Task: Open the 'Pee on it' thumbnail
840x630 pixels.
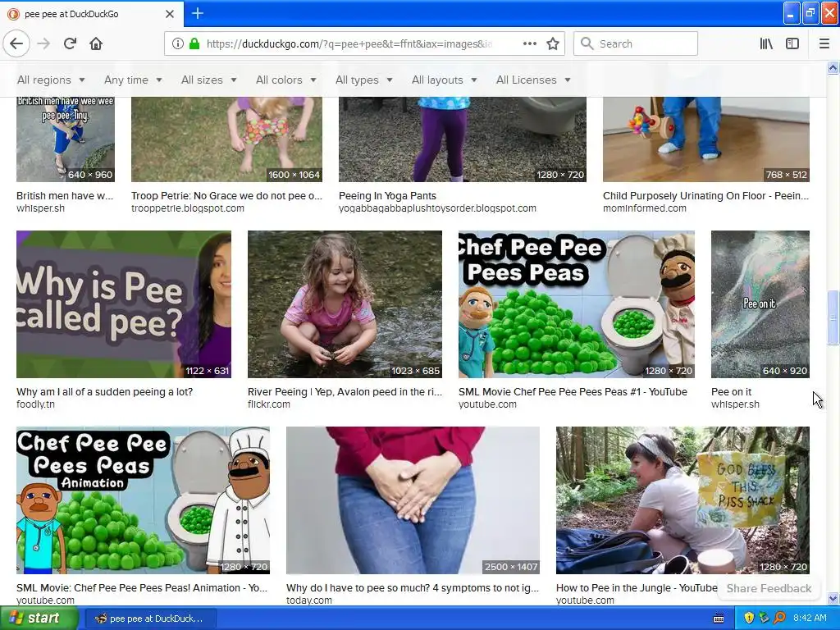Action: [760, 304]
